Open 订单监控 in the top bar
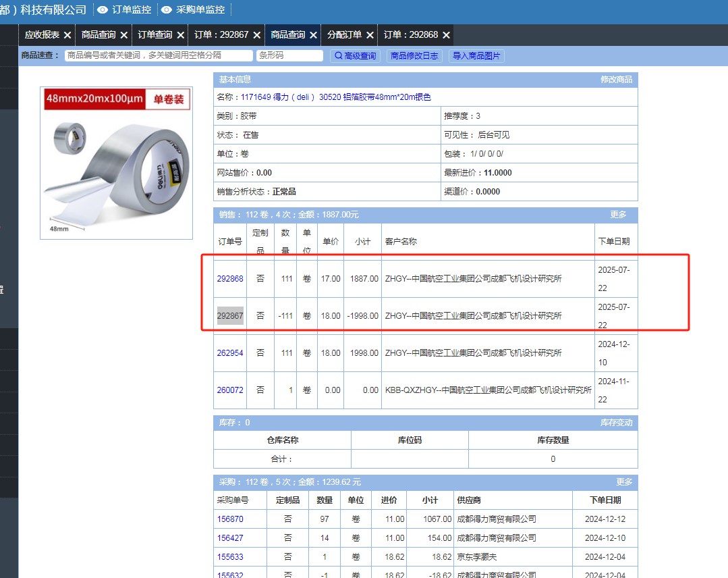This screenshot has width=728, height=578. coord(132,9)
